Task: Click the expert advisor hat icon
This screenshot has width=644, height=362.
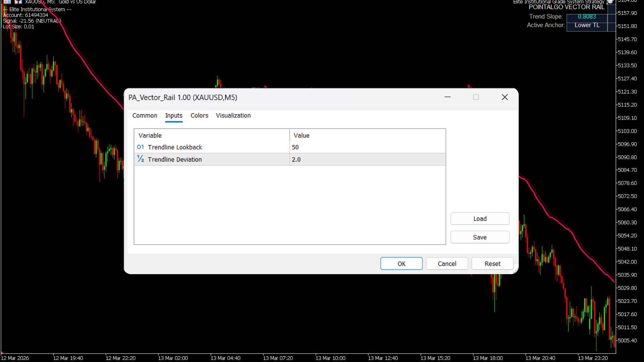Action: (x=611, y=2)
